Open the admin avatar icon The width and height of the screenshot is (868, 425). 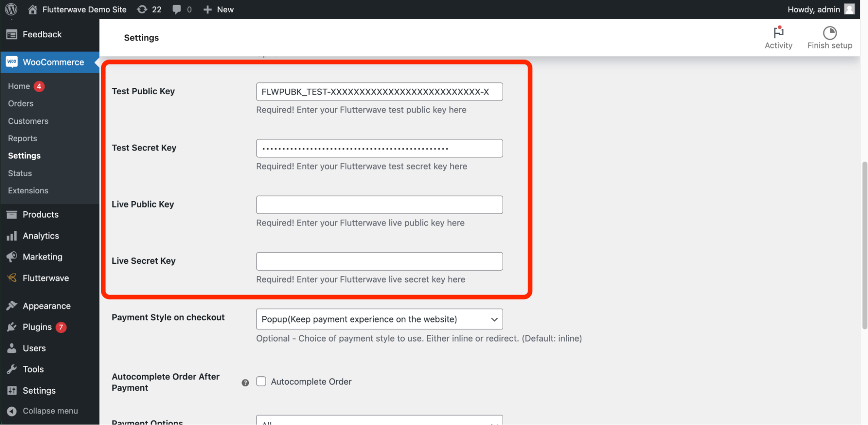click(849, 9)
